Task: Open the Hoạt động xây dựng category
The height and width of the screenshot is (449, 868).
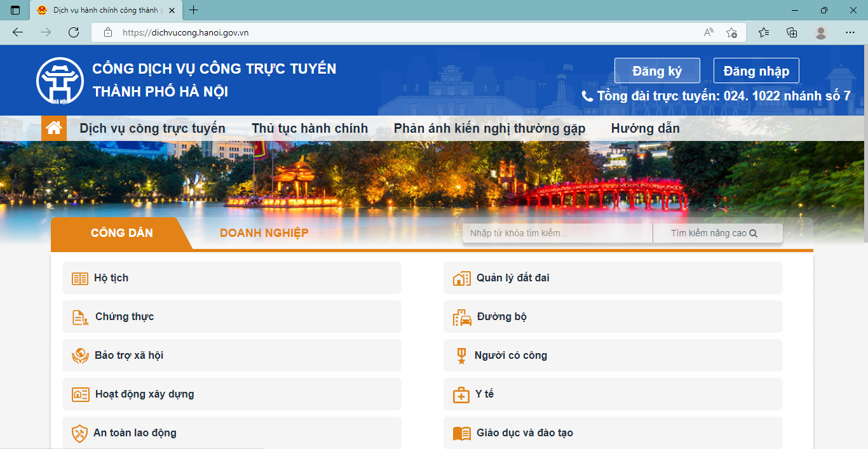Action: (232, 394)
